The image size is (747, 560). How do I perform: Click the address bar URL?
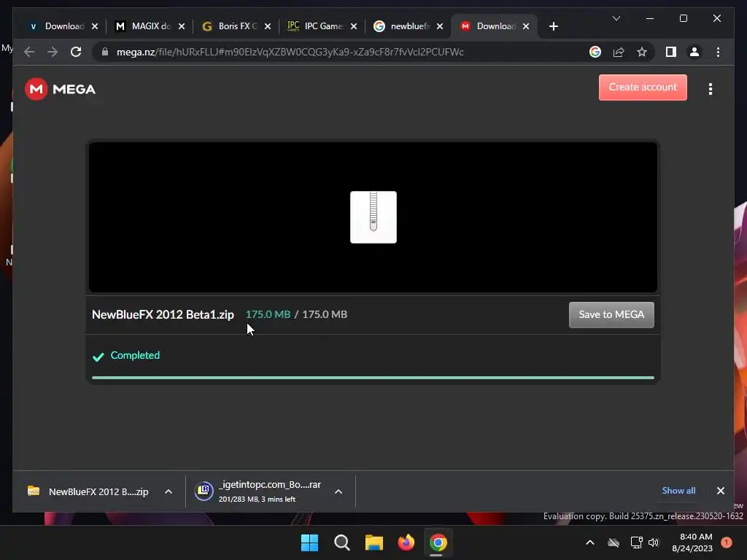coord(290,52)
